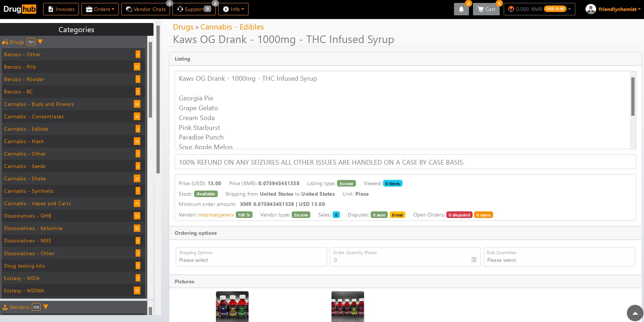Click the '0 open' orders badge

[484, 215]
